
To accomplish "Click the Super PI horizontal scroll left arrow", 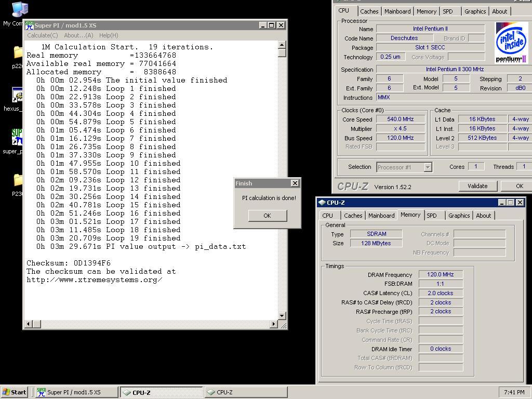I will coord(29,324).
